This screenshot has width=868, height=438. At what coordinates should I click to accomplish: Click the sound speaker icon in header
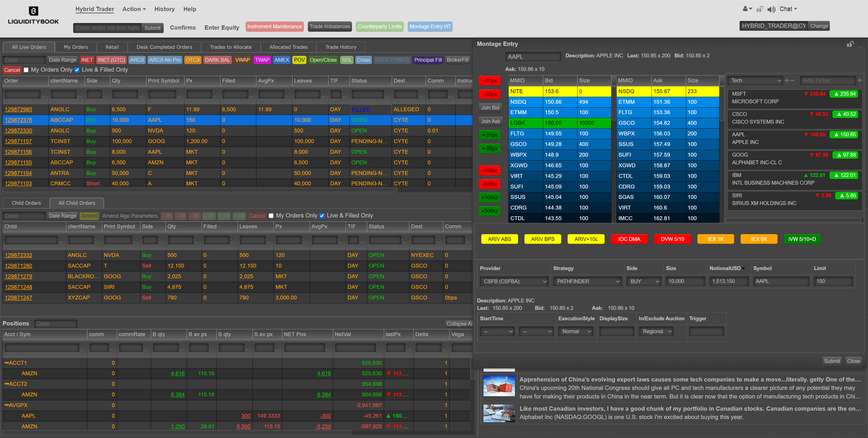click(x=771, y=9)
